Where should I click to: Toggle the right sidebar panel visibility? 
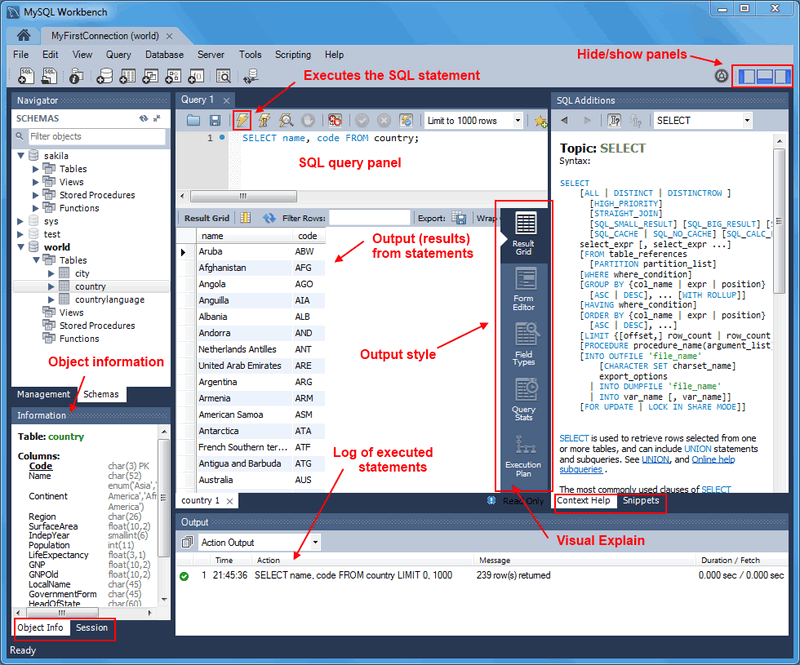click(x=782, y=76)
